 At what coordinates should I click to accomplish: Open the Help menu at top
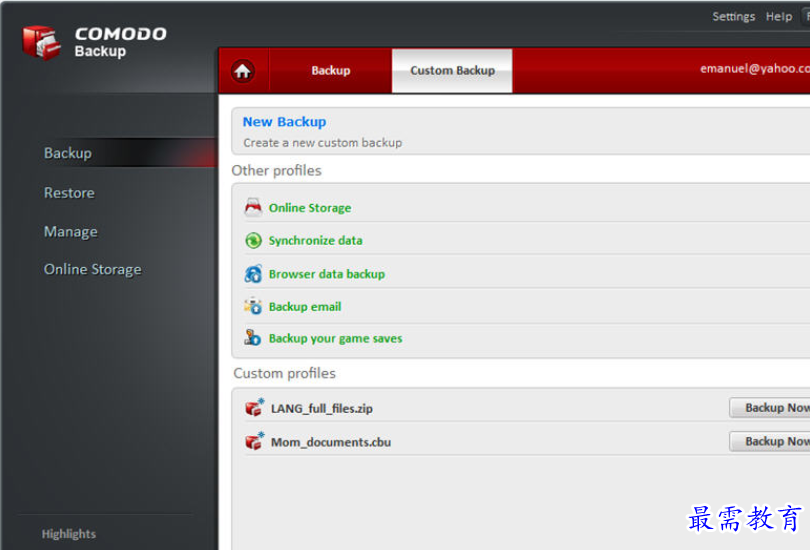778,17
